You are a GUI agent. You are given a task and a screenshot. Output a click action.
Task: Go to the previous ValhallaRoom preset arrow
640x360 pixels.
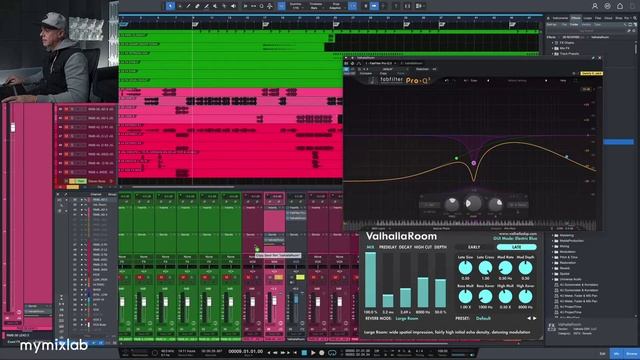pyautogui.click(x=529, y=318)
